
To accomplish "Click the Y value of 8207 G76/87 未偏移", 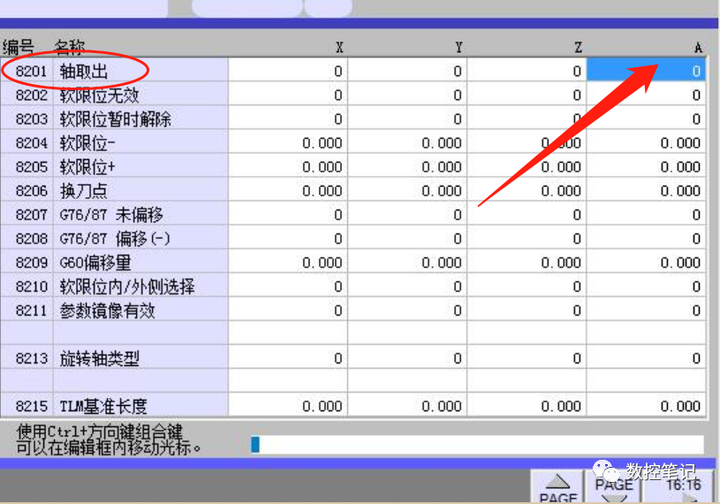I will pyautogui.click(x=407, y=214).
